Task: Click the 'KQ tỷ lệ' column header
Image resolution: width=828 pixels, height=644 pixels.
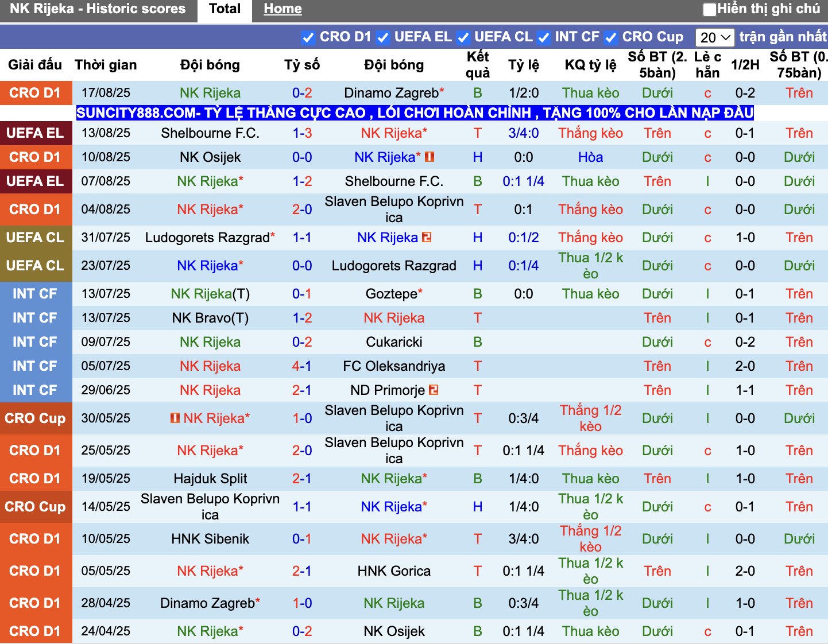Action: (x=590, y=65)
